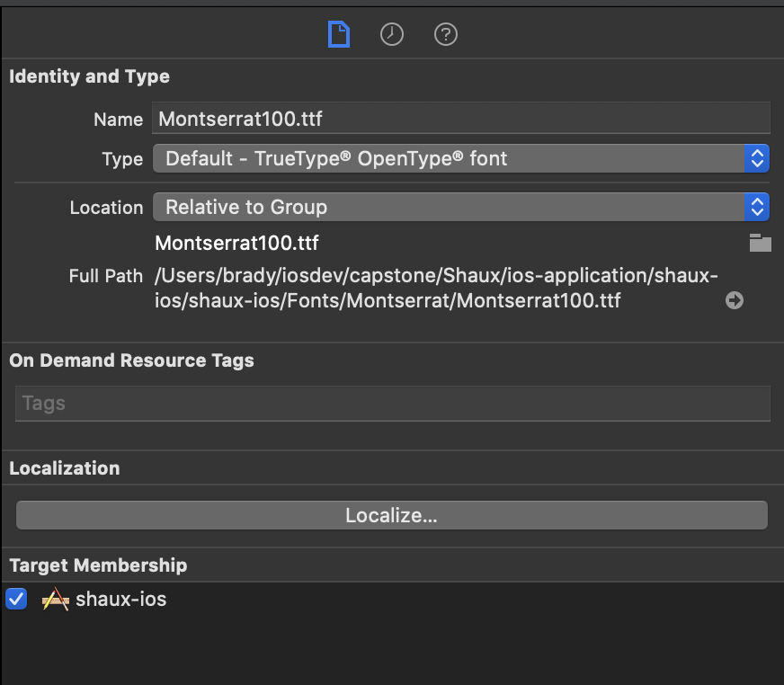The height and width of the screenshot is (685, 784).
Task: Click the blue document inspector icon
Action: [338, 34]
